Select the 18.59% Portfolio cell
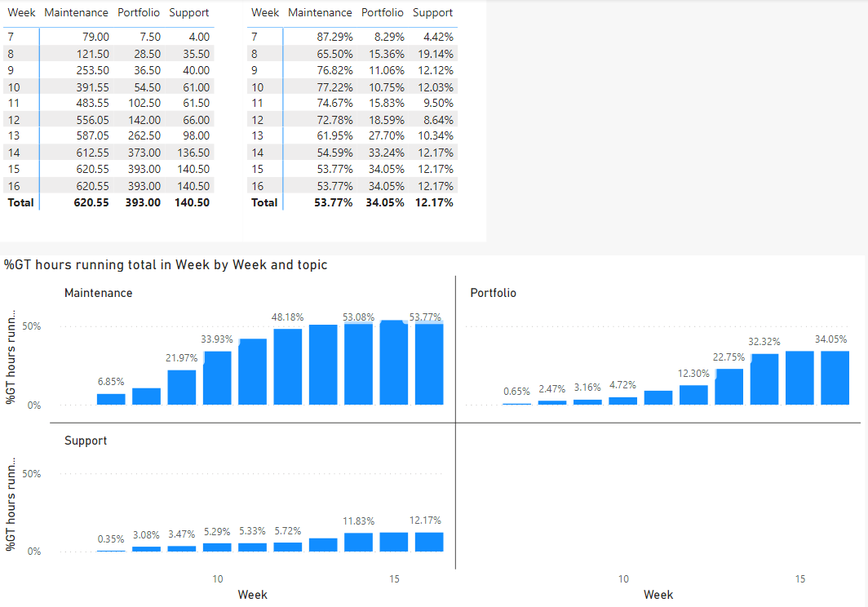This screenshot has height=607, width=868. click(x=387, y=120)
